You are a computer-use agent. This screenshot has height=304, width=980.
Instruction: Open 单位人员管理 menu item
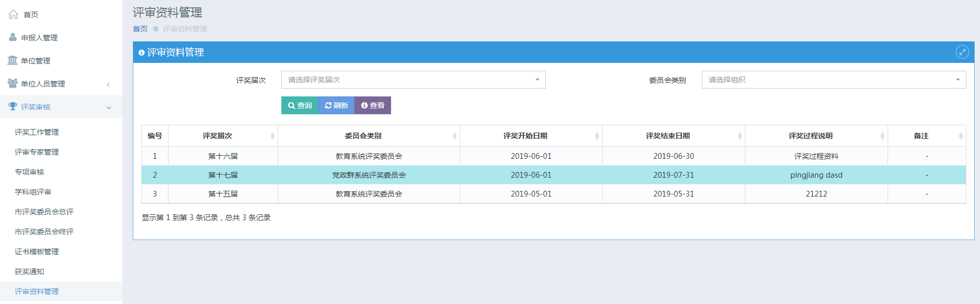click(x=43, y=84)
